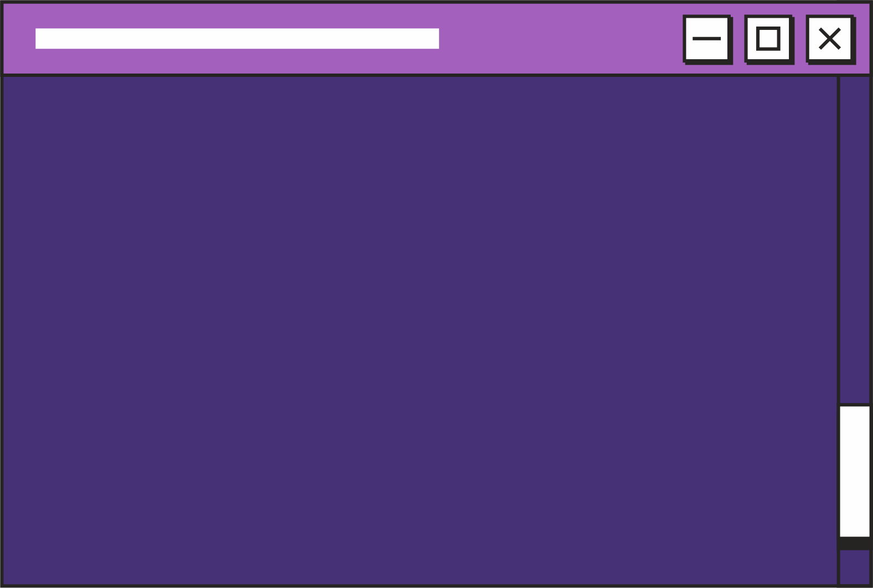873x588 pixels.
Task: Click the scrollbar track above the thumb
Action: coord(855,240)
